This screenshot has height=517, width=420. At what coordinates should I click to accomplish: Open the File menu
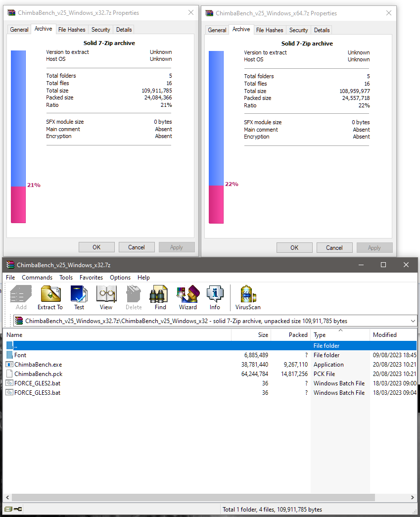pyautogui.click(x=10, y=277)
